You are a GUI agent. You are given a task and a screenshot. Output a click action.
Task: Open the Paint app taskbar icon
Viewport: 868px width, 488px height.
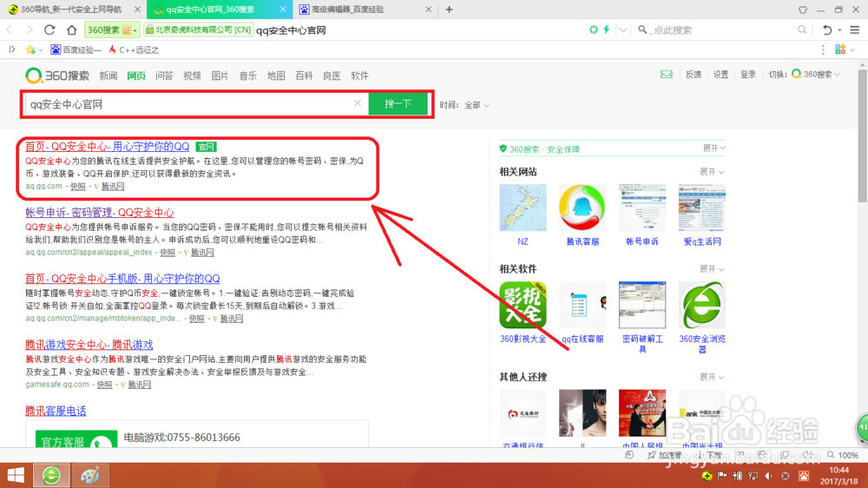click(89, 475)
